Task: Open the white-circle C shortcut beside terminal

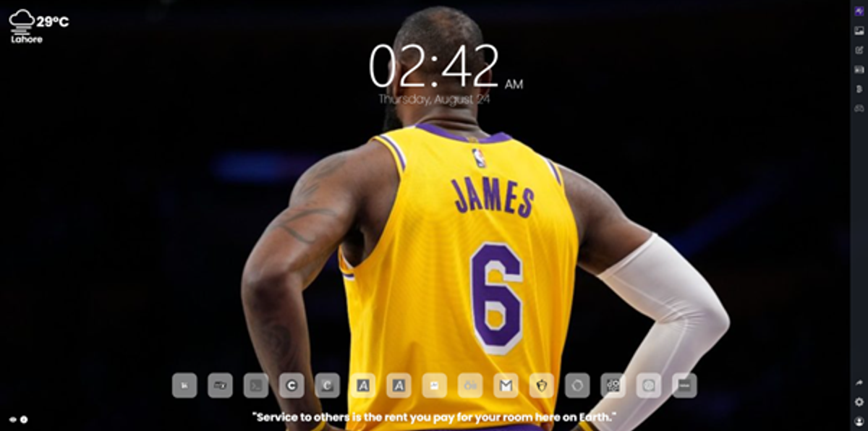Action: point(292,385)
